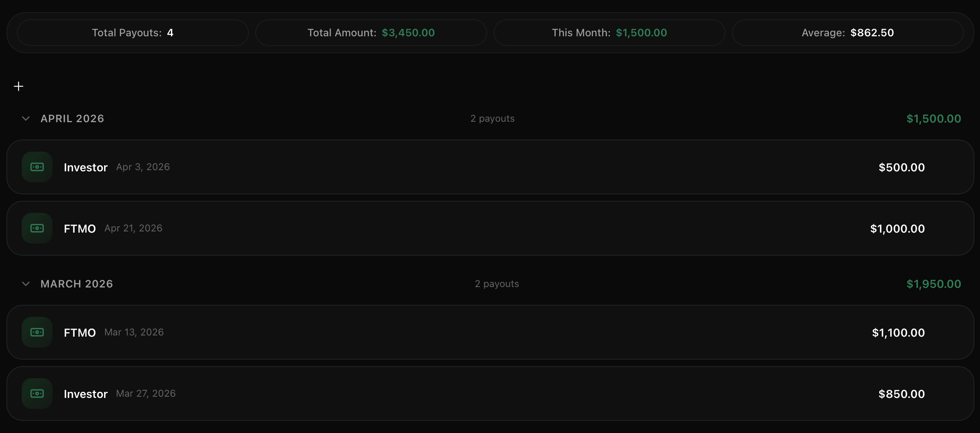This screenshot has width=980, height=433.
Task: Collapse the April 2026 group chevron
Action: (x=26, y=119)
